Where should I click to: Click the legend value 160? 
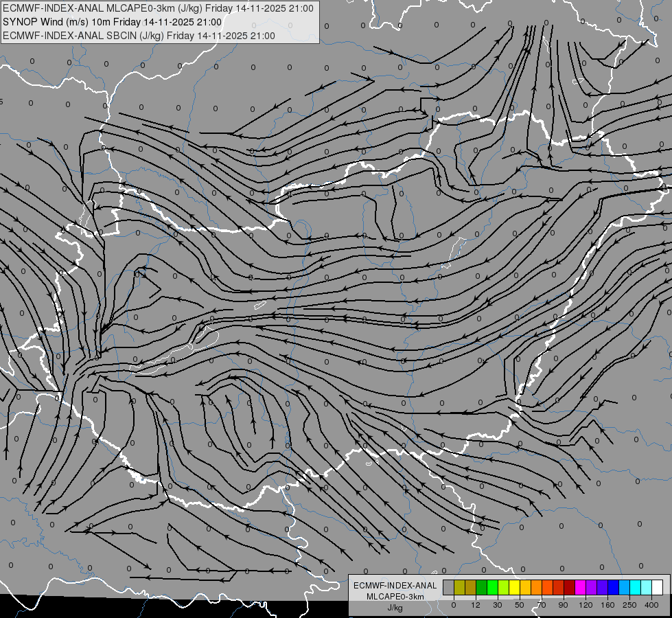607,605
